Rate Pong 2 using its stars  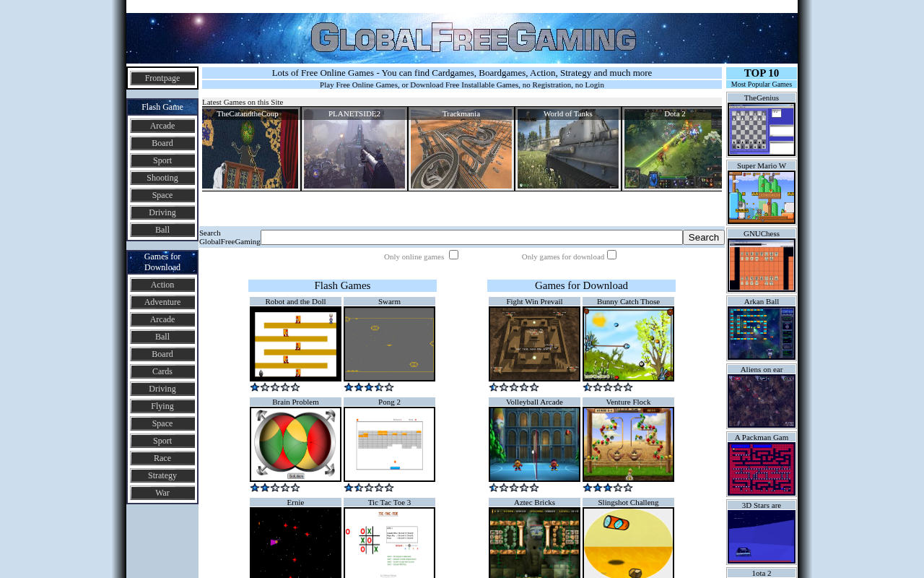[369, 488]
